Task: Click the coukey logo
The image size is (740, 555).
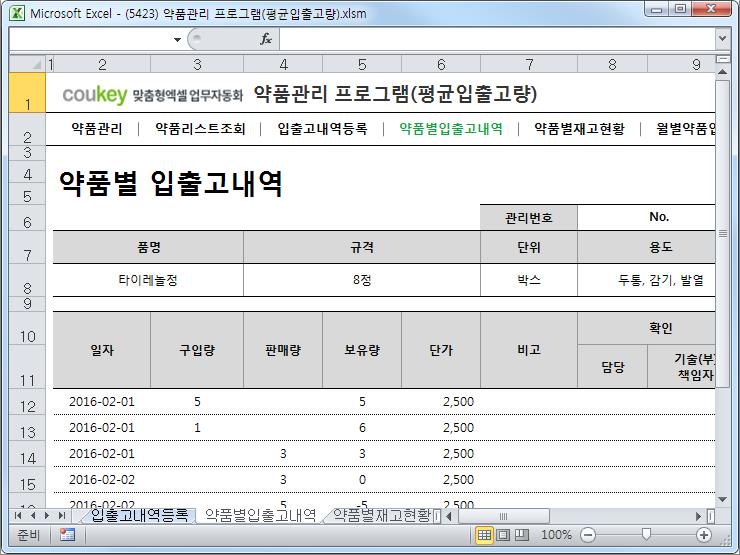Action: pyautogui.click(x=95, y=94)
